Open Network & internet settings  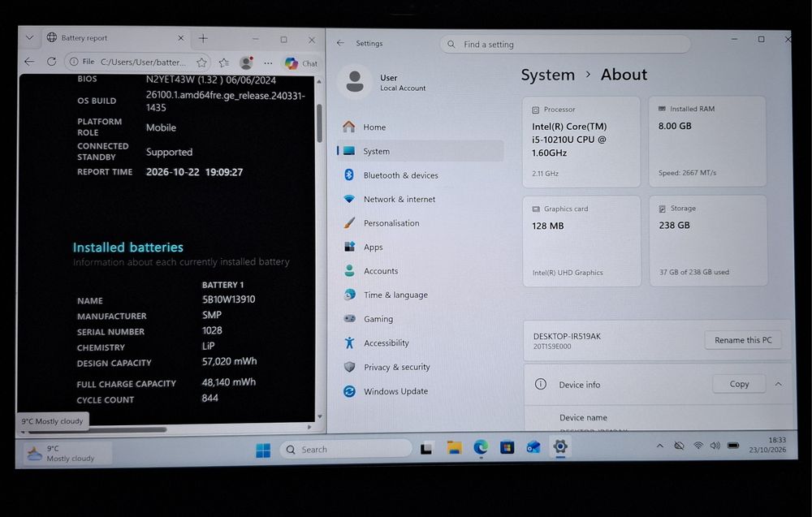click(x=420, y=199)
